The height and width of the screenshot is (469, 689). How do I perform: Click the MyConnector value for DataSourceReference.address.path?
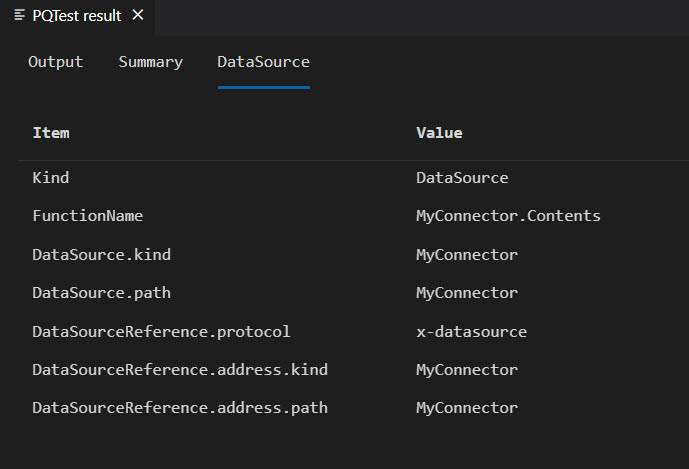(467, 408)
